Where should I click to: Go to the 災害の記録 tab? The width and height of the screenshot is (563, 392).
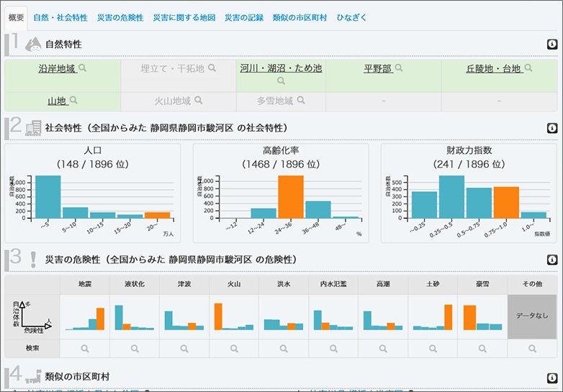click(243, 17)
